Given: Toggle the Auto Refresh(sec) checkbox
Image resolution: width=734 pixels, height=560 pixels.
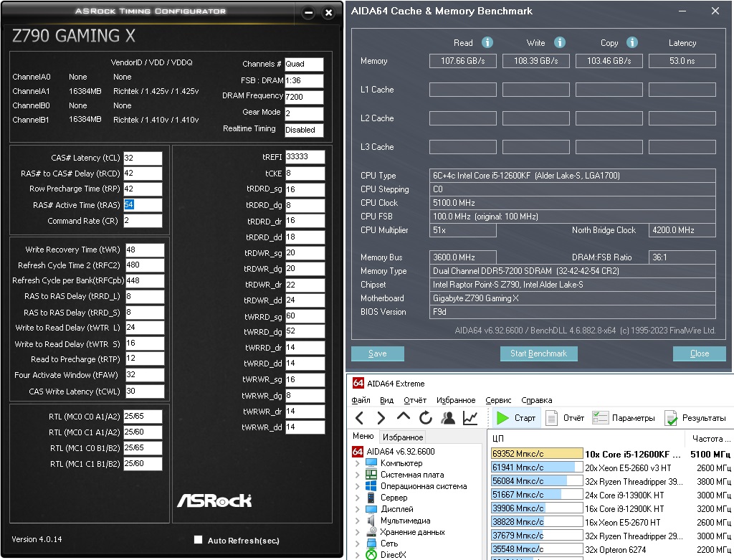Looking at the screenshot, I should (198, 539).
